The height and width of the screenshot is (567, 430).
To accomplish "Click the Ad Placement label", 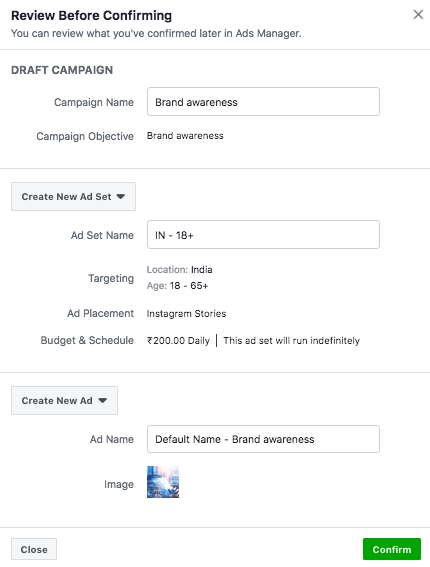I will coord(101,313).
